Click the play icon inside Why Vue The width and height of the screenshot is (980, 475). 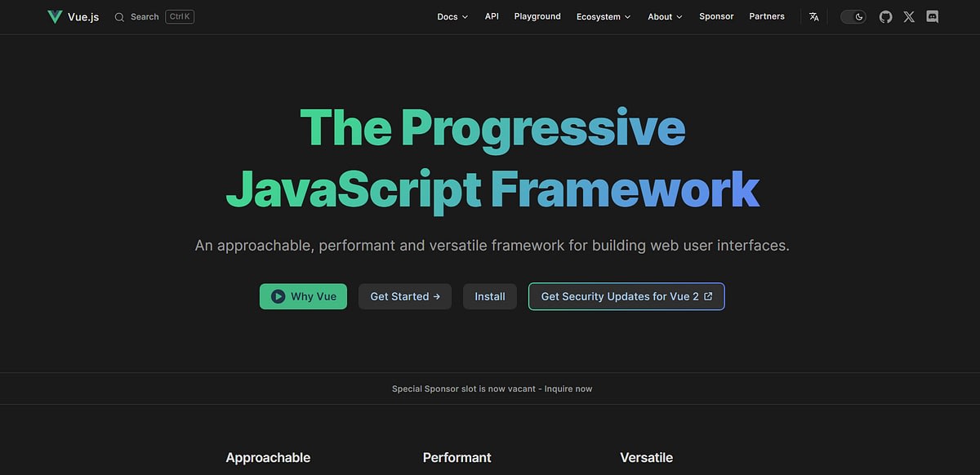(278, 296)
